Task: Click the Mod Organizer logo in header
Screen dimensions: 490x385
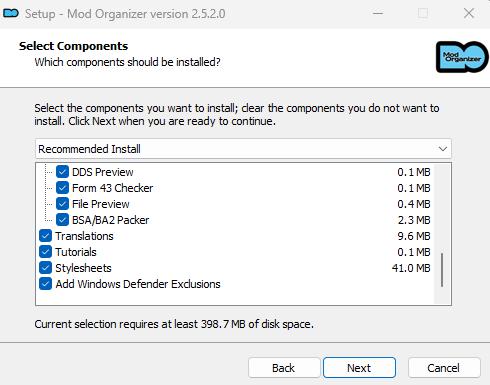Action: coord(462,57)
